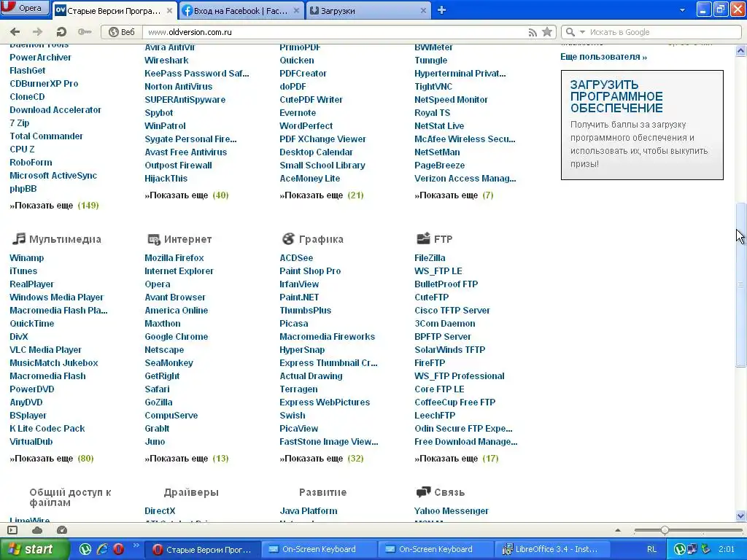Go back with the back arrow
Screen dimensions: 747x560
(15, 32)
